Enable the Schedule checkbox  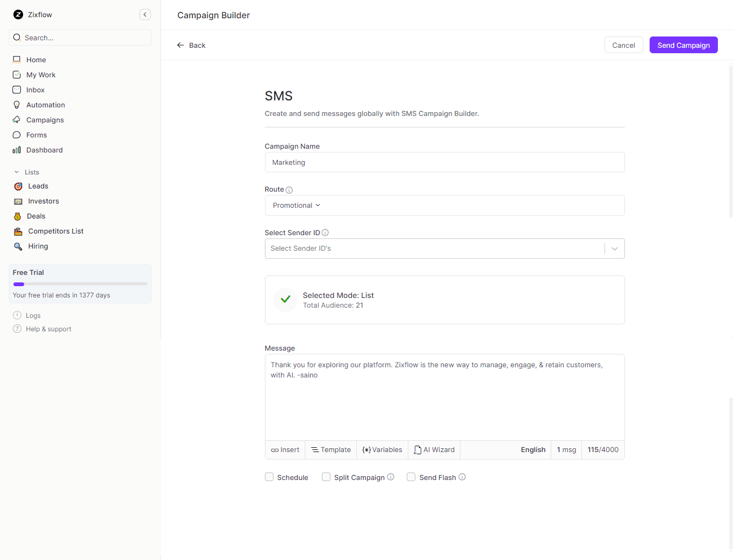coord(269,477)
